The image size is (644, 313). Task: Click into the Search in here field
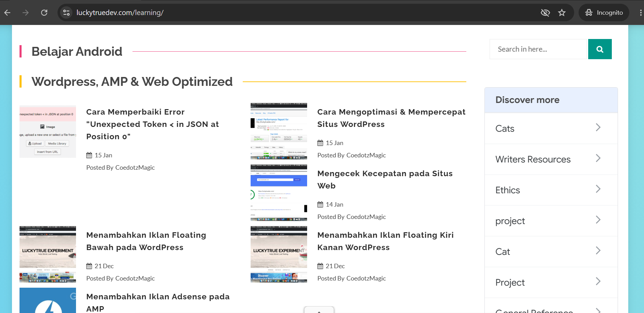pyautogui.click(x=538, y=49)
